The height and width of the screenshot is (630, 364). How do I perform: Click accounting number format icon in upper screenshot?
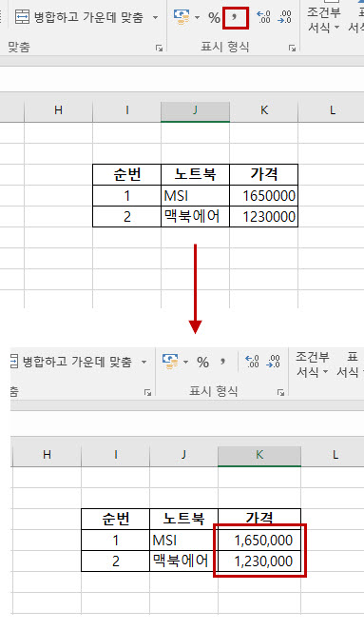point(182,17)
